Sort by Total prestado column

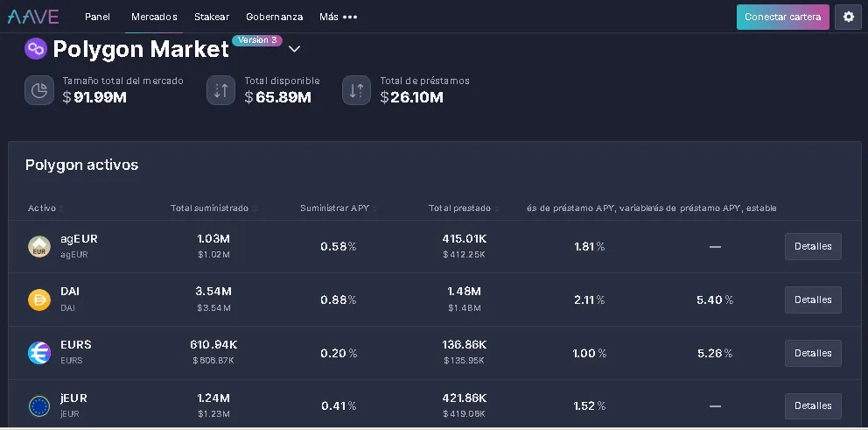[x=464, y=208]
